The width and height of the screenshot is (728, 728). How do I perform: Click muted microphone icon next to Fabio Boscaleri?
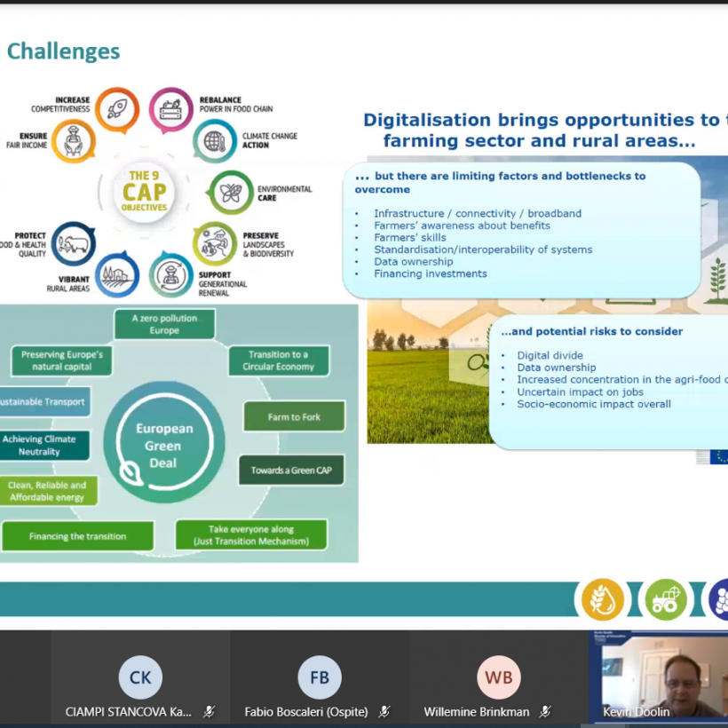384,711
